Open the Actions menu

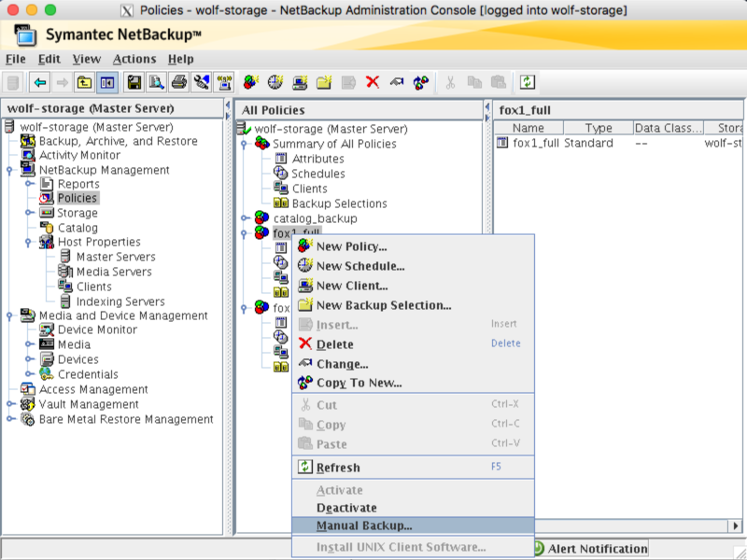(134, 58)
